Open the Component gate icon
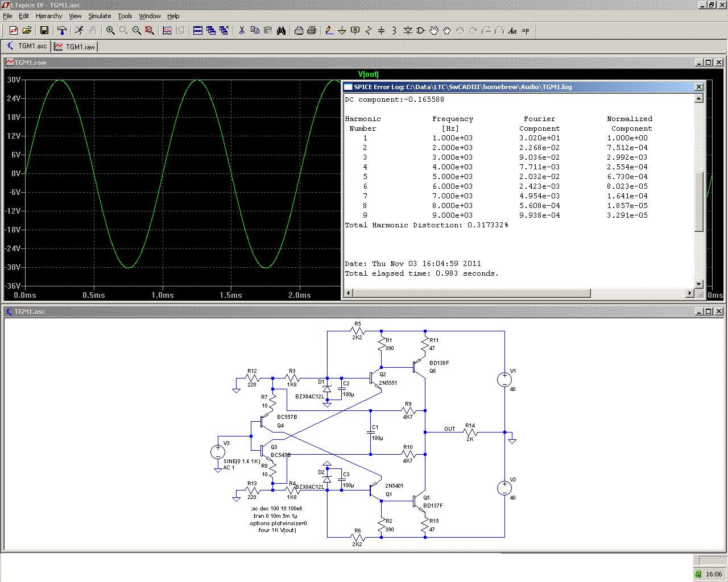 pos(421,31)
